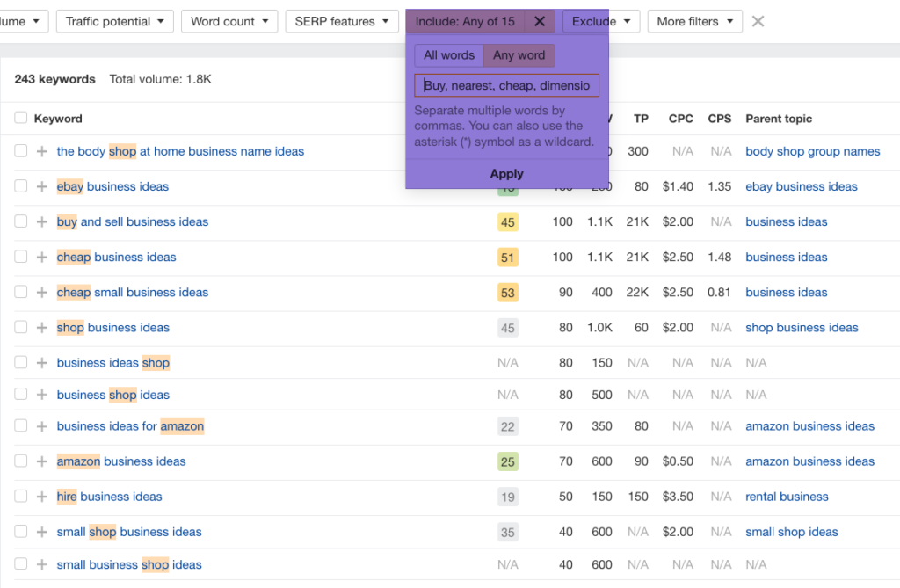Select the 'Any word' option
The width and height of the screenshot is (900, 588).
[x=519, y=55]
